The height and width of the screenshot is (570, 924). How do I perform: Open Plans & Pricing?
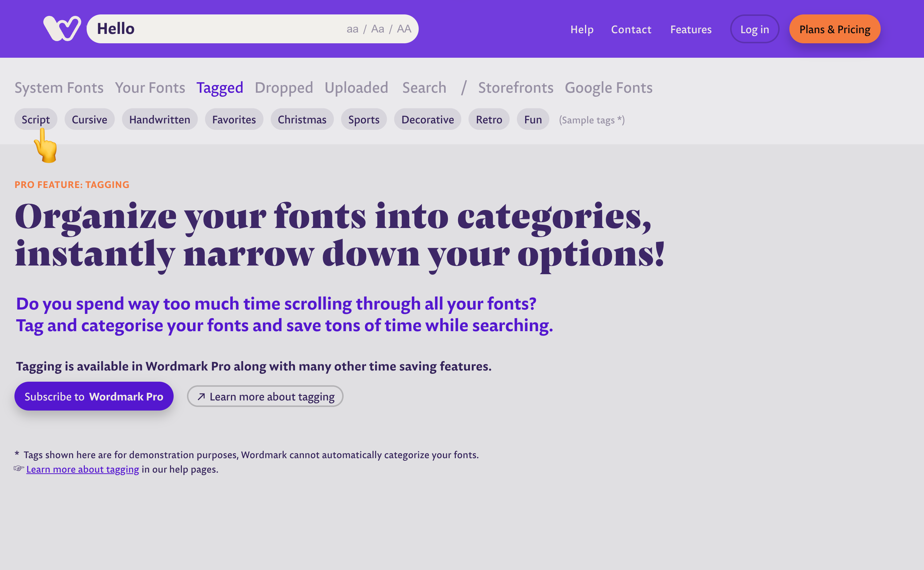834,30
